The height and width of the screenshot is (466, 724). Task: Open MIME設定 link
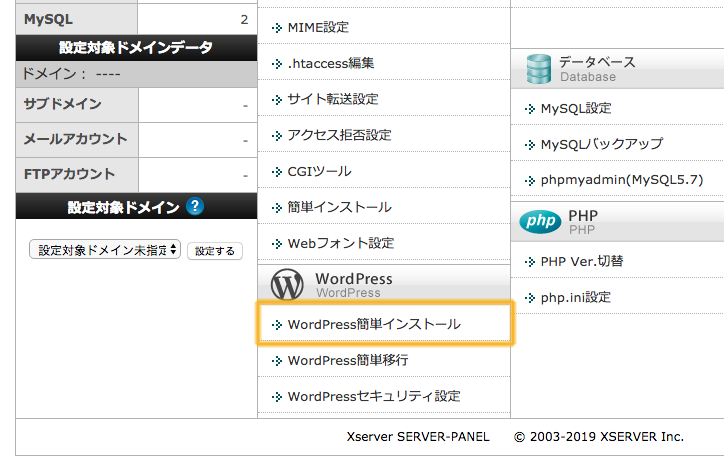tap(318, 27)
